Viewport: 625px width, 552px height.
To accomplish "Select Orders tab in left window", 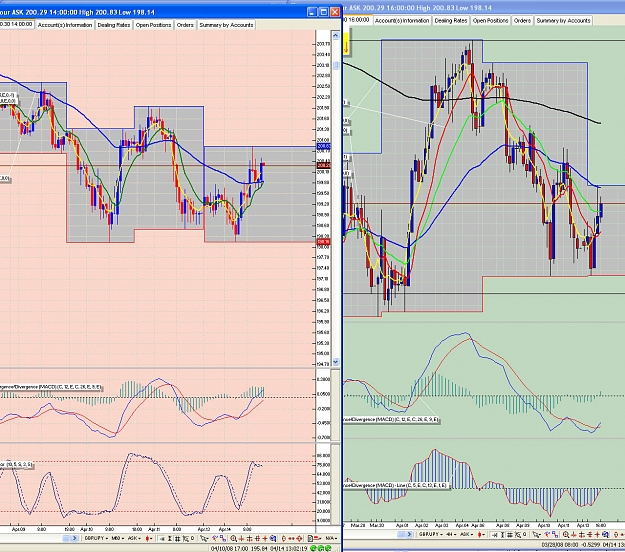I will [x=185, y=25].
